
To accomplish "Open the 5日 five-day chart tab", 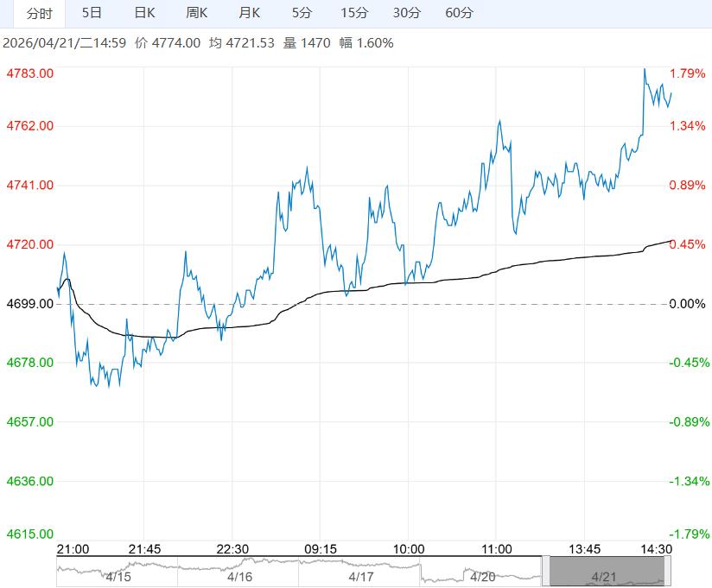I will pyautogui.click(x=92, y=13).
